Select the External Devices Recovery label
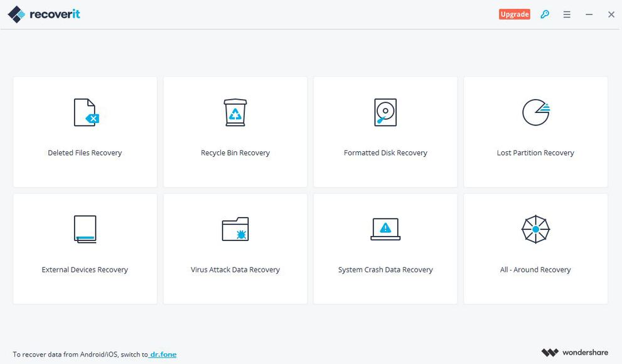Screen dimensions: 622x364 85,270
